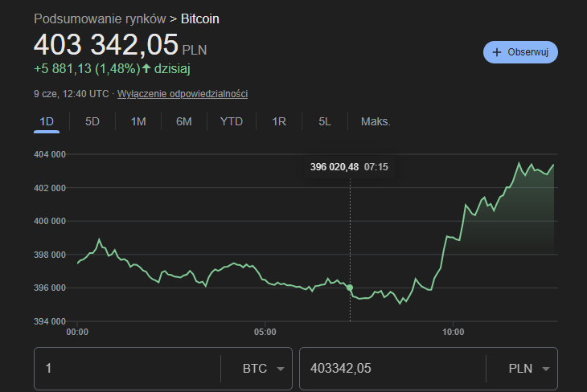Click the green up arrow next to dzisiaj
The width and height of the screenshot is (587, 392).
coord(146,68)
